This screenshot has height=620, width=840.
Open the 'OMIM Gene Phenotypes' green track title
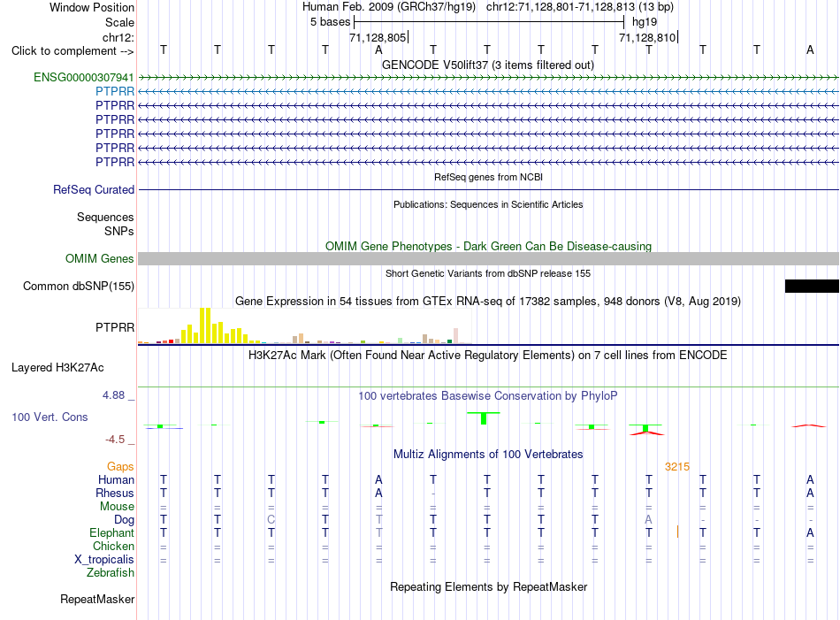point(488,247)
